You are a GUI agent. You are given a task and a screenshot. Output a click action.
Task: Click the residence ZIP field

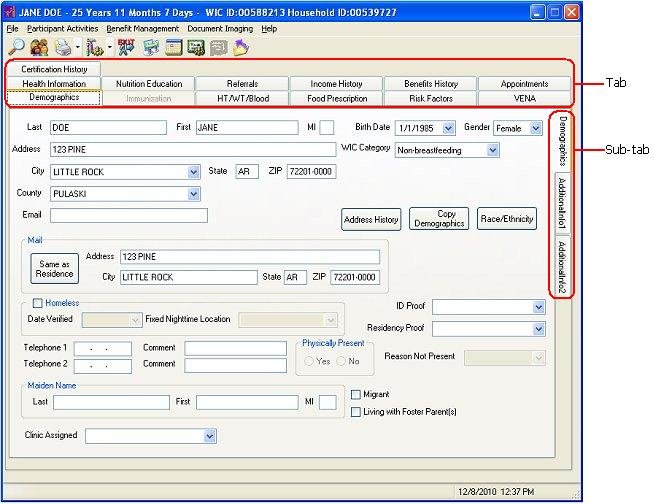click(x=311, y=171)
